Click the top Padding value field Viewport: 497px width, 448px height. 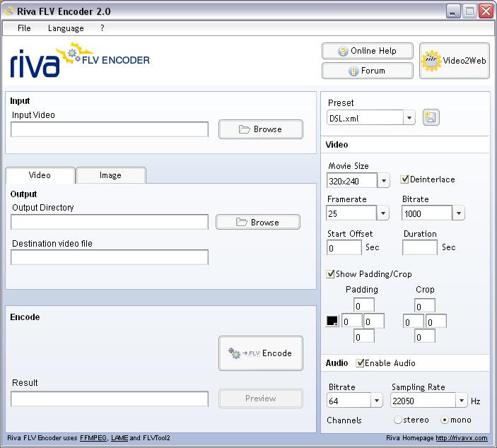[x=364, y=305]
